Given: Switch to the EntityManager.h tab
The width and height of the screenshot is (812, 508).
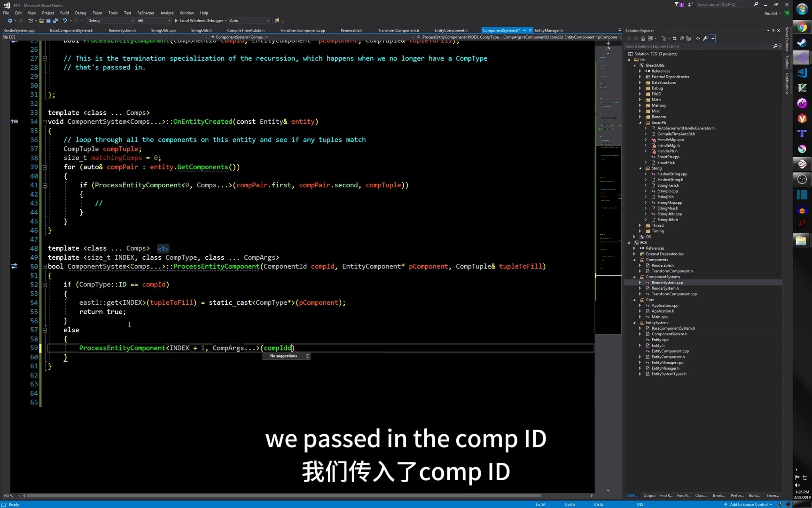Looking at the screenshot, I should click(x=548, y=31).
